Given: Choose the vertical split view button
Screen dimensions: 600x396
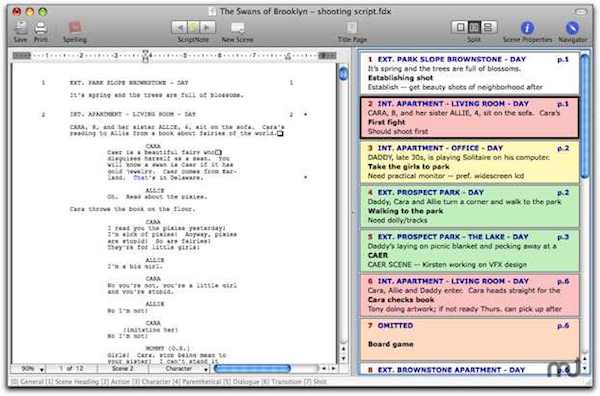Looking at the screenshot, I should 474,27.
